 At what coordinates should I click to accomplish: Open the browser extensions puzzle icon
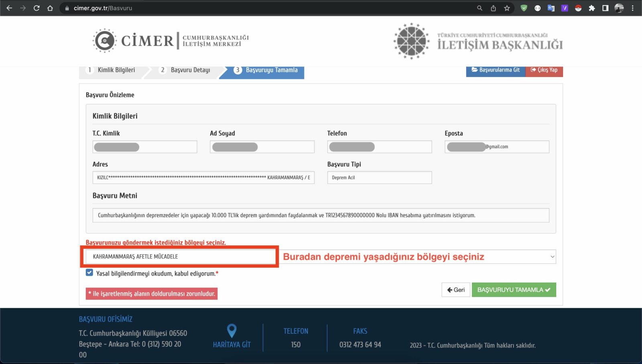(x=591, y=8)
